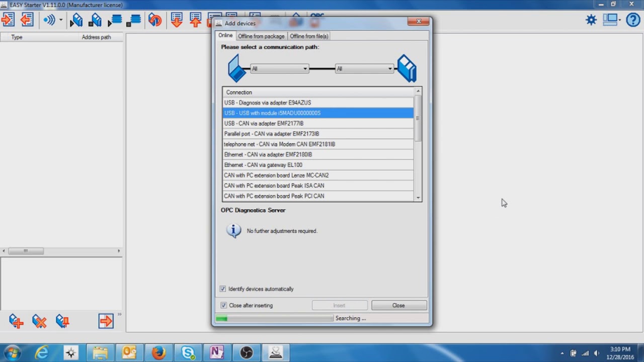Click the horizontal scrollbar thumb in the left panel
This screenshot has height=362, width=644.
tap(26, 251)
